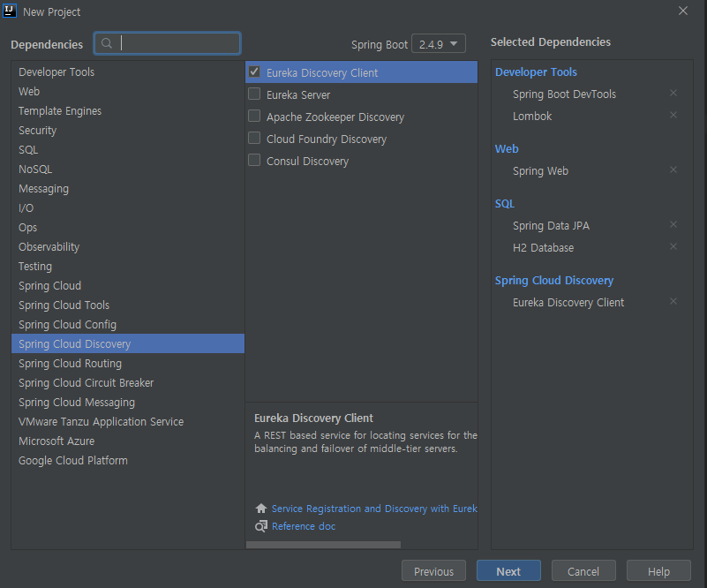The image size is (707, 588).
Task: Cancel the new project wizard
Action: click(x=583, y=571)
